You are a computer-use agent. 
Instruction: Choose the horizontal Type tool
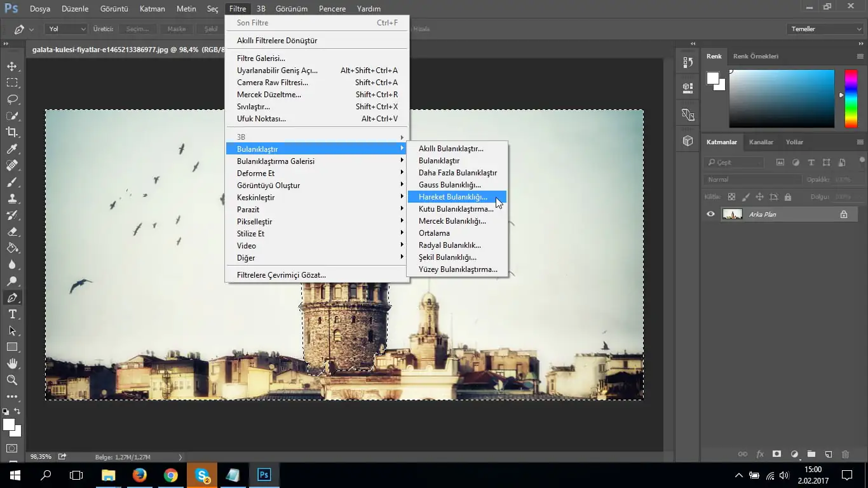click(12, 314)
